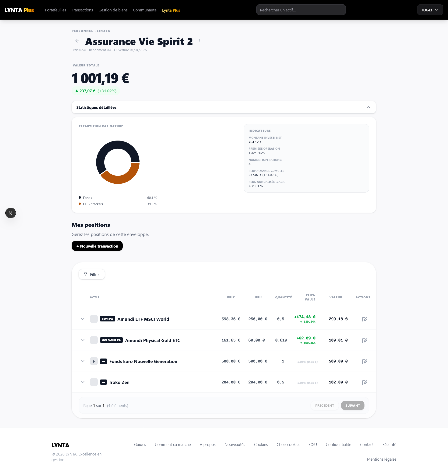Open the Mentions légales link
The height and width of the screenshot is (476, 448).
point(382,459)
